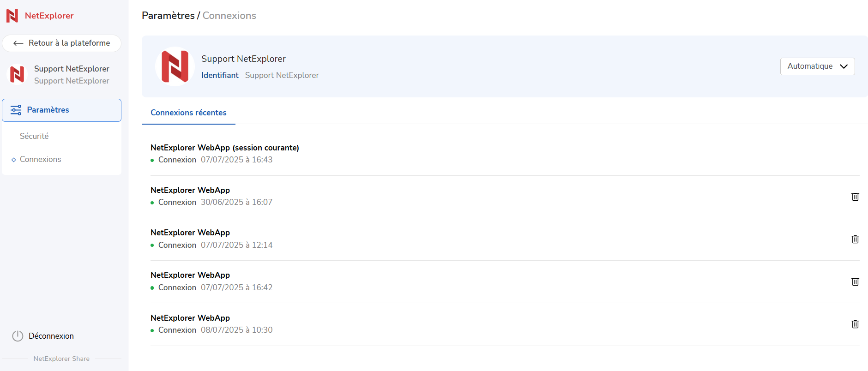Click the date 30/06/2025 à 16:07
Viewport: 868px width, 371px height.
pos(236,202)
